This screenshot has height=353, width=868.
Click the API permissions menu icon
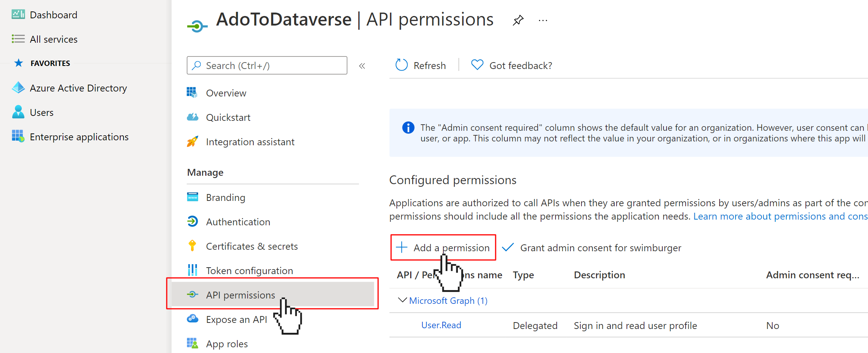(x=193, y=294)
